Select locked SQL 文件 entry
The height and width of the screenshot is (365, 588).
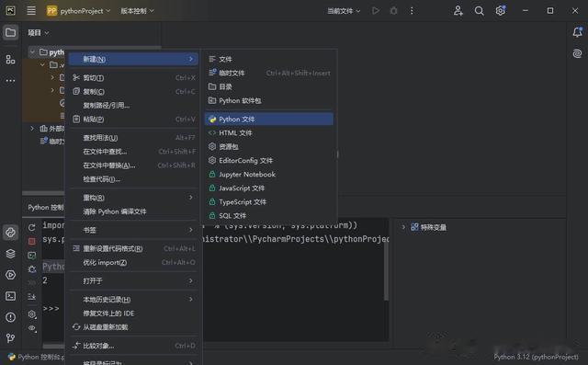269,215
